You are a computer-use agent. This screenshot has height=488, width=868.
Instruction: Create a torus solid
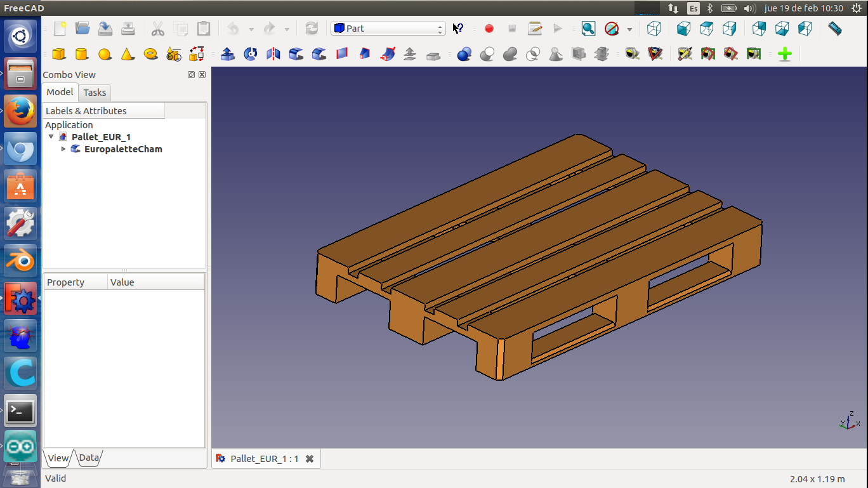150,54
